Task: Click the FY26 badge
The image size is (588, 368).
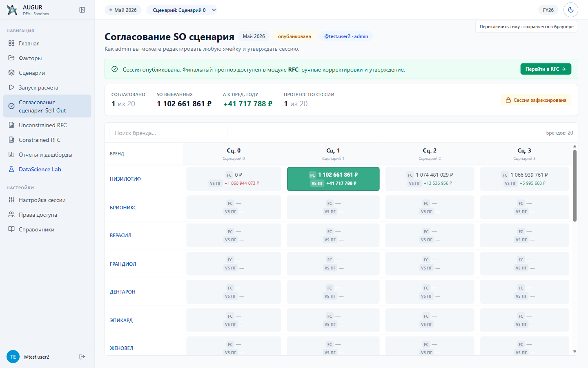Action: tap(548, 10)
